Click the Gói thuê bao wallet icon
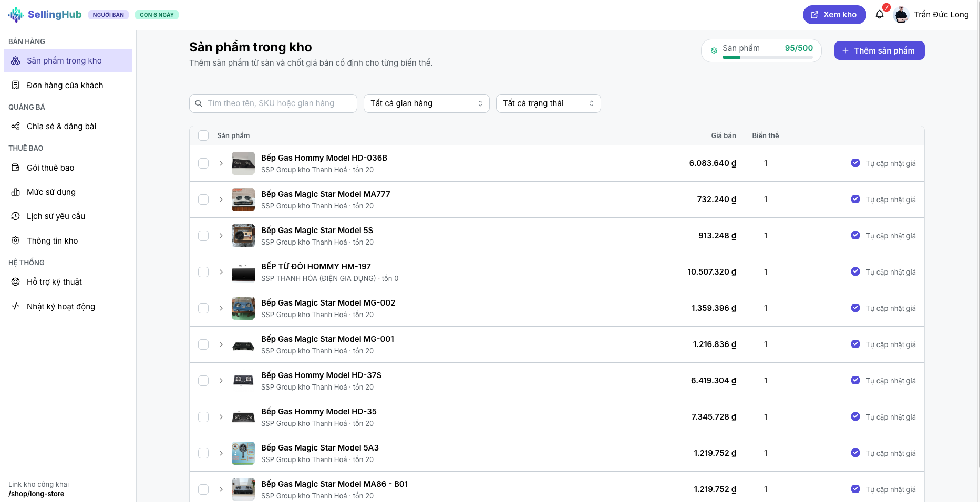Image resolution: width=980 pixels, height=502 pixels. [x=16, y=168]
